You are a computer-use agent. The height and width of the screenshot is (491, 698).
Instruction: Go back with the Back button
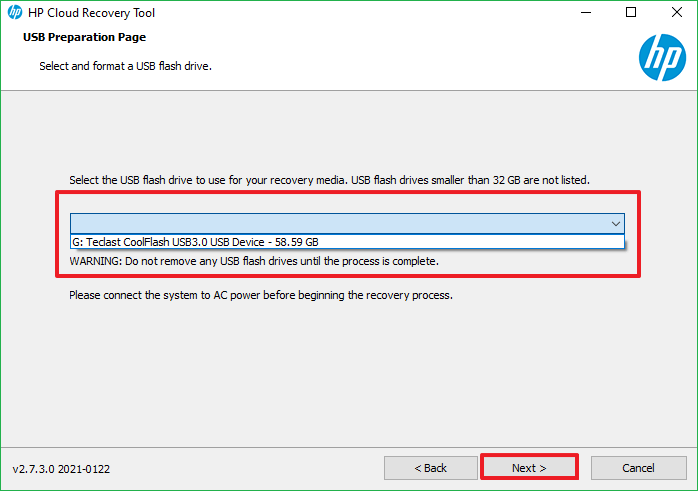click(x=430, y=467)
